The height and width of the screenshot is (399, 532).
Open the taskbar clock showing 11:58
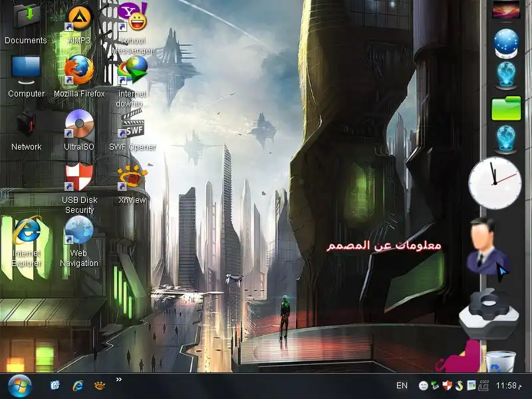(x=509, y=386)
